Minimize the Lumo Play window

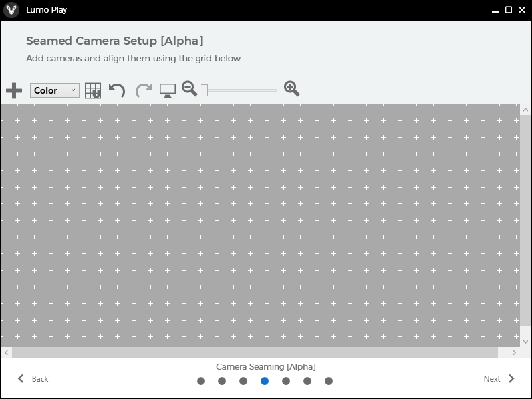pos(495,10)
